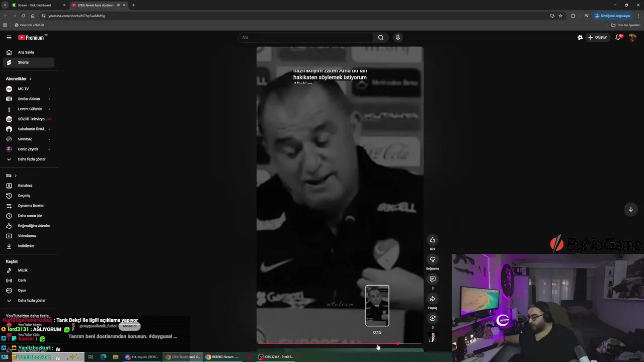Open Sabahattin ÖNKİ subscription channel
Screen dimensions: 644x362
click(29, 129)
